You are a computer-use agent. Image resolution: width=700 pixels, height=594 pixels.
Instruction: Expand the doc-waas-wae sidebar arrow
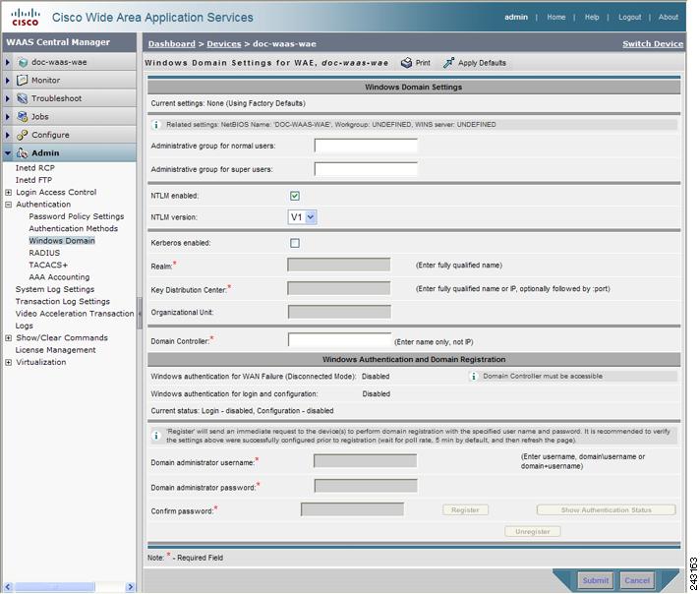pyautogui.click(x=8, y=62)
